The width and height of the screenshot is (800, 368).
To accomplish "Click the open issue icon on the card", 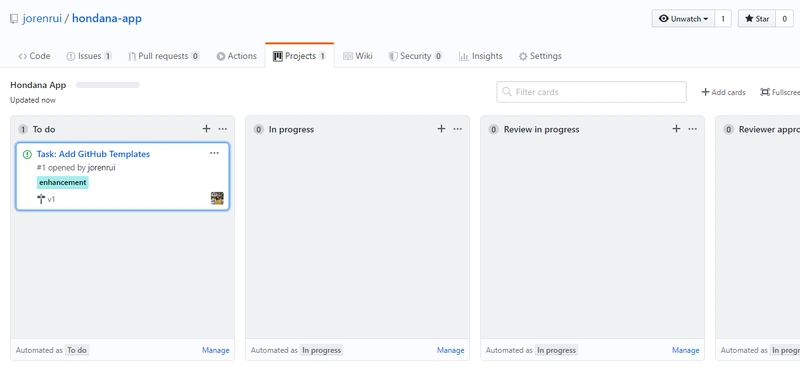I will point(27,154).
